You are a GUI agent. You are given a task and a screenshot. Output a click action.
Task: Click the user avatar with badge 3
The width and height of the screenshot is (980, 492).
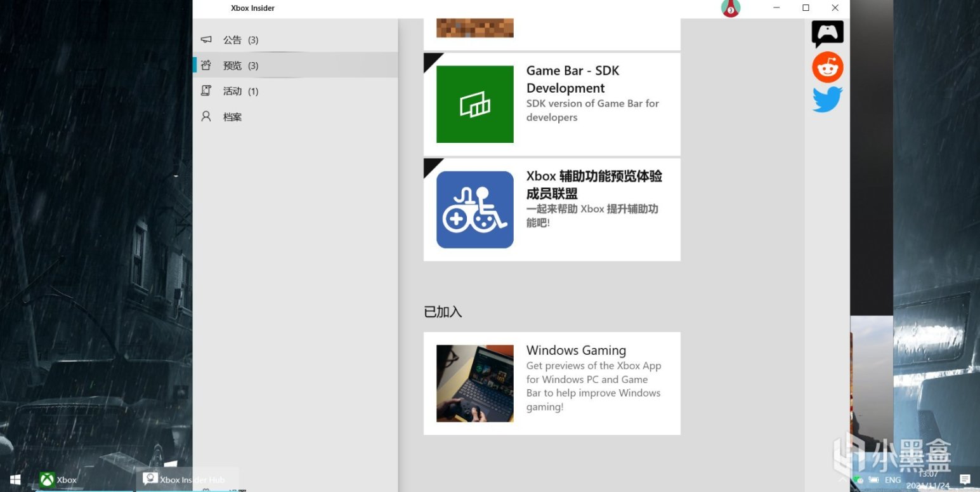tap(731, 8)
